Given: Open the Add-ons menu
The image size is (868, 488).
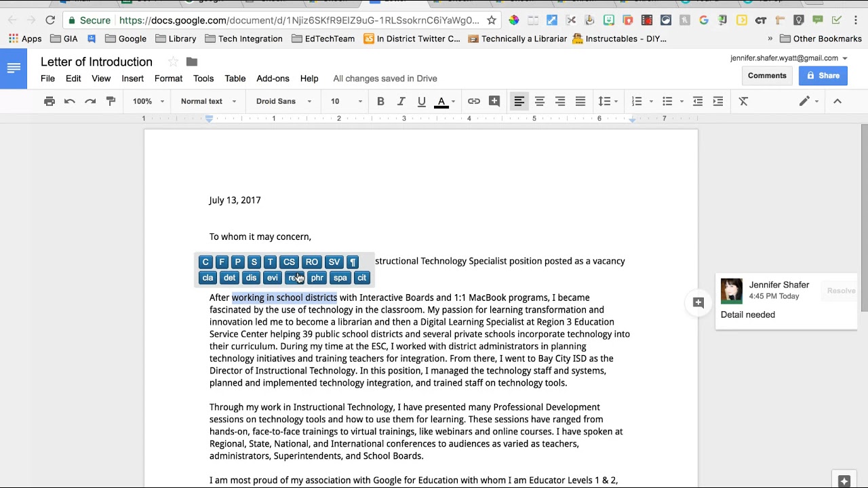Looking at the screenshot, I should [273, 79].
